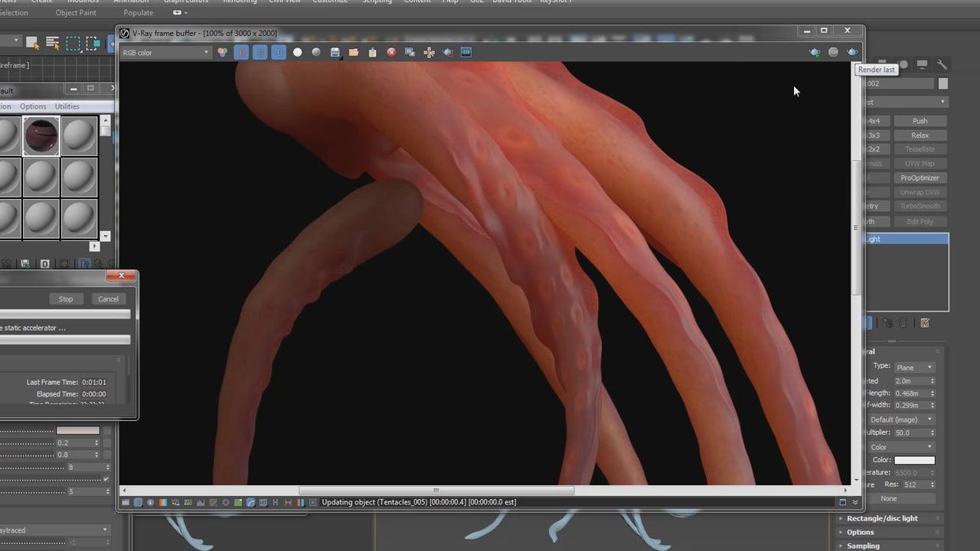Click the H icon in bottom toolbar
The height and width of the screenshot is (551, 980).
[x=276, y=502]
